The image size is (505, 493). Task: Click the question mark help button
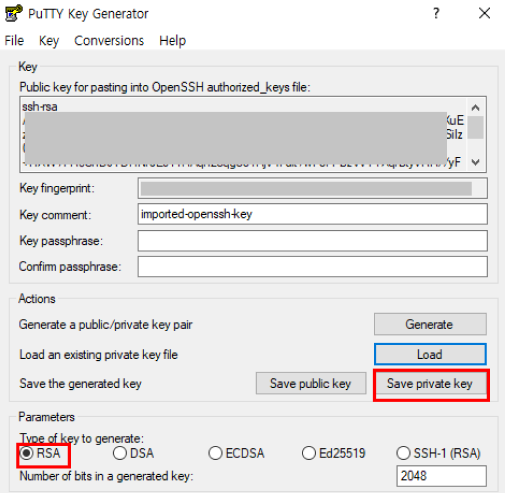point(436,13)
